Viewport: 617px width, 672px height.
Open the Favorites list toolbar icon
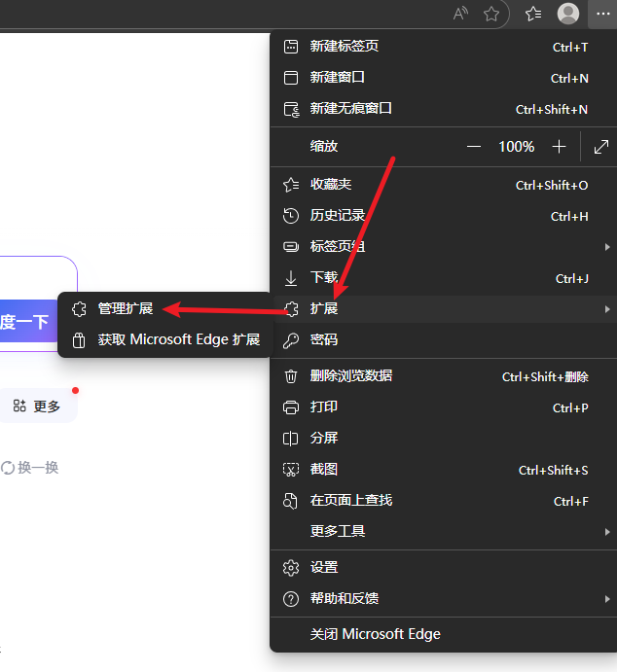click(533, 14)
